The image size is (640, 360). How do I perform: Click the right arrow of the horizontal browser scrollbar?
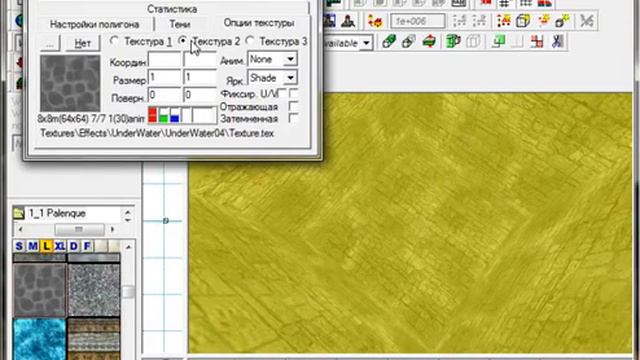113,229
